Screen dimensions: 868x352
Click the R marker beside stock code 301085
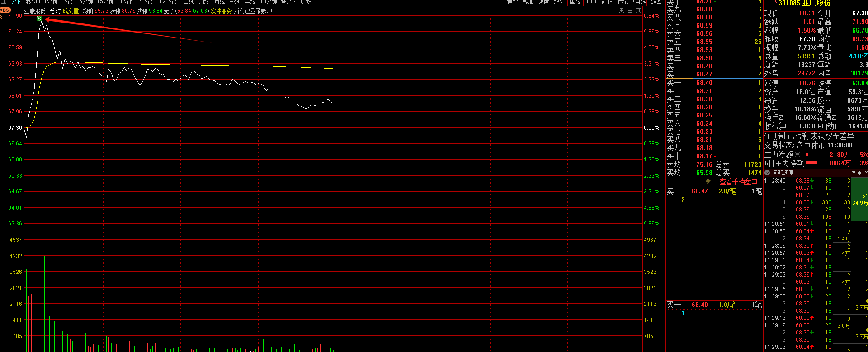(775, 2)
